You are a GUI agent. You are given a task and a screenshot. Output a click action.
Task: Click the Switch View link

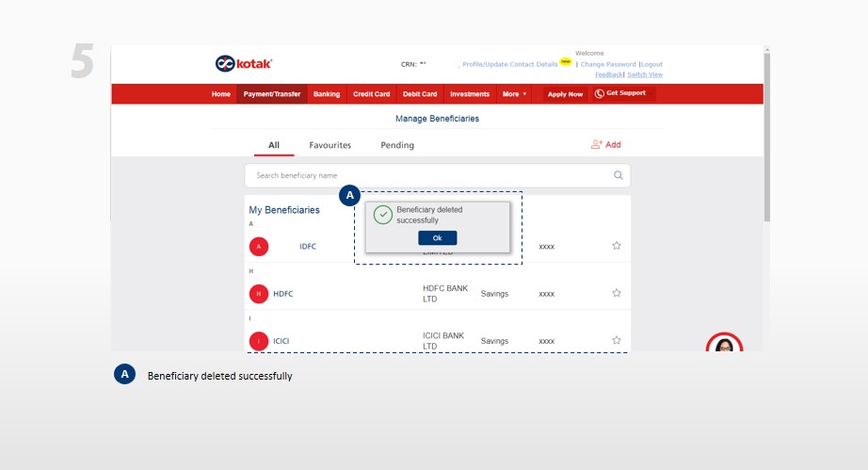[x=645, y=74]
